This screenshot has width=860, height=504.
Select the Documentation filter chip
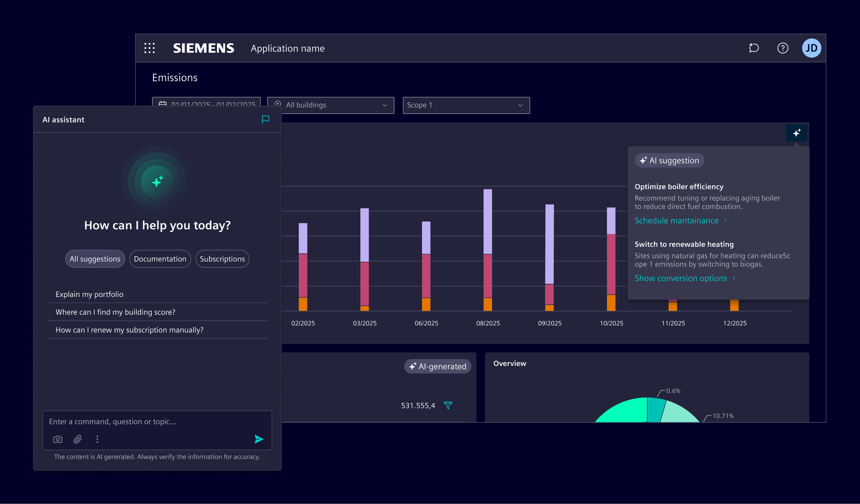click(160, 259)
